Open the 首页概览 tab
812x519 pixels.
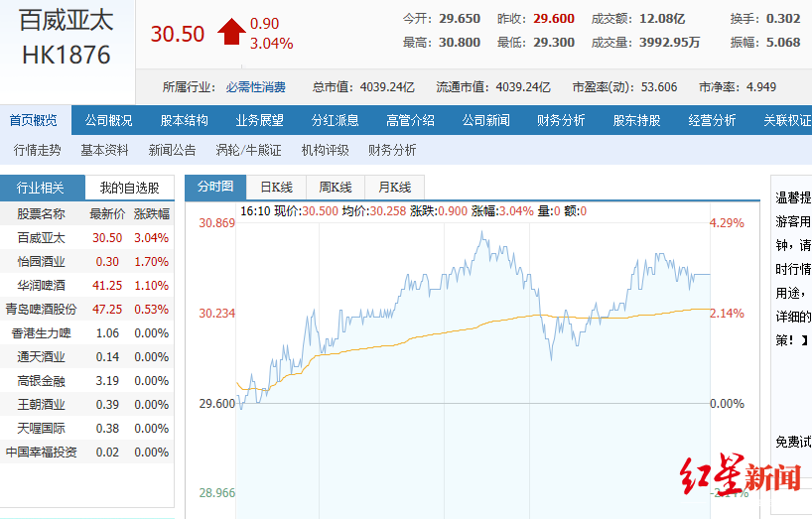coord(34,120)
